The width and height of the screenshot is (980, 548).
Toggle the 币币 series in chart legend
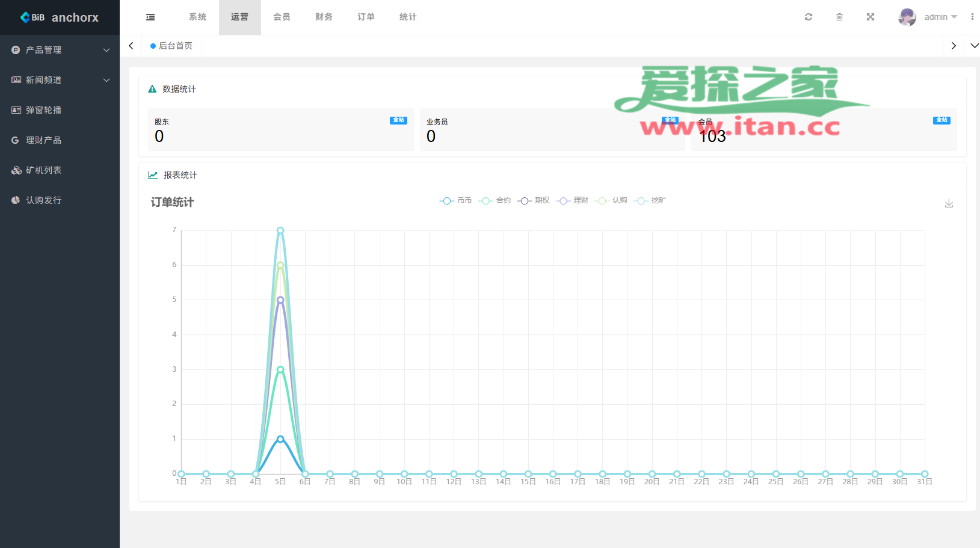click(x=456, y=201)
